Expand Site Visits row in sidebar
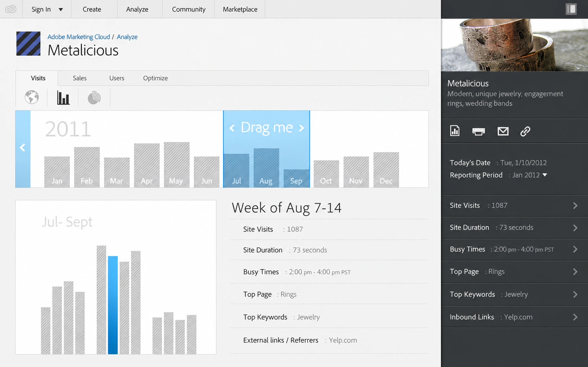 click(x=514, y=205)
